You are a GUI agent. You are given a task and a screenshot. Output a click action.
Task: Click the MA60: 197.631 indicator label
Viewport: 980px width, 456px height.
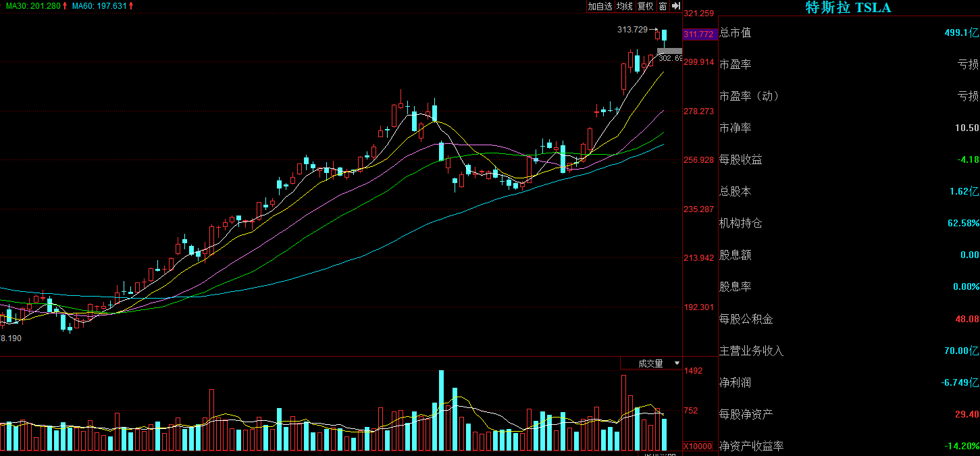point(100,6)
